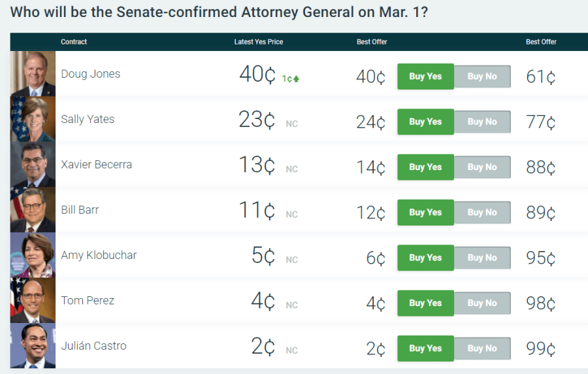Click the green up arrow by Doug Jones's price

[x=296, y=79]
